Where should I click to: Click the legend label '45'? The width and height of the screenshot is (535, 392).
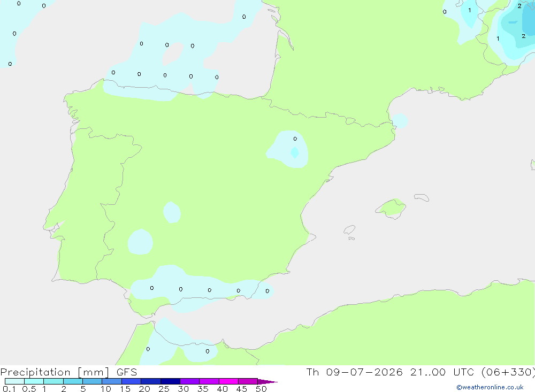242,389
